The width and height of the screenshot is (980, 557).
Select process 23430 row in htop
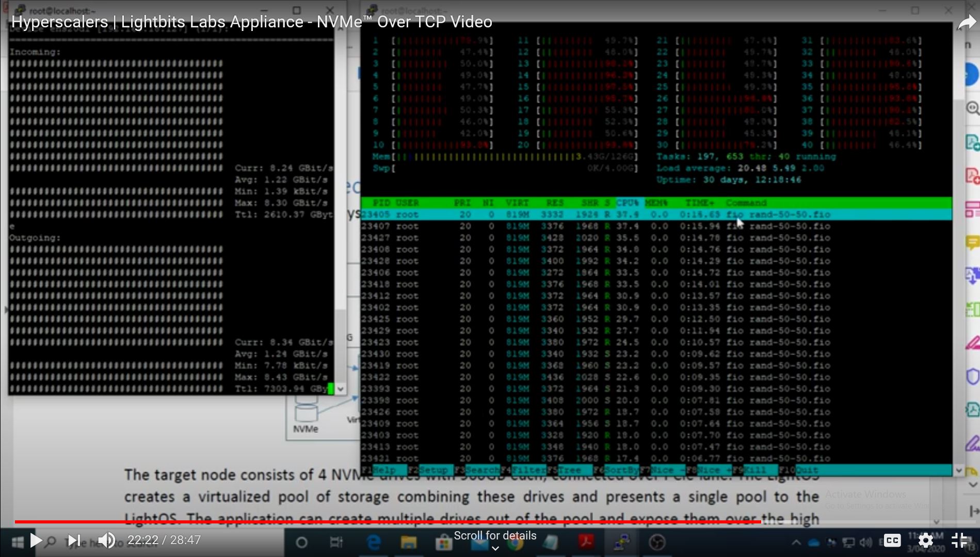(656, 354)
